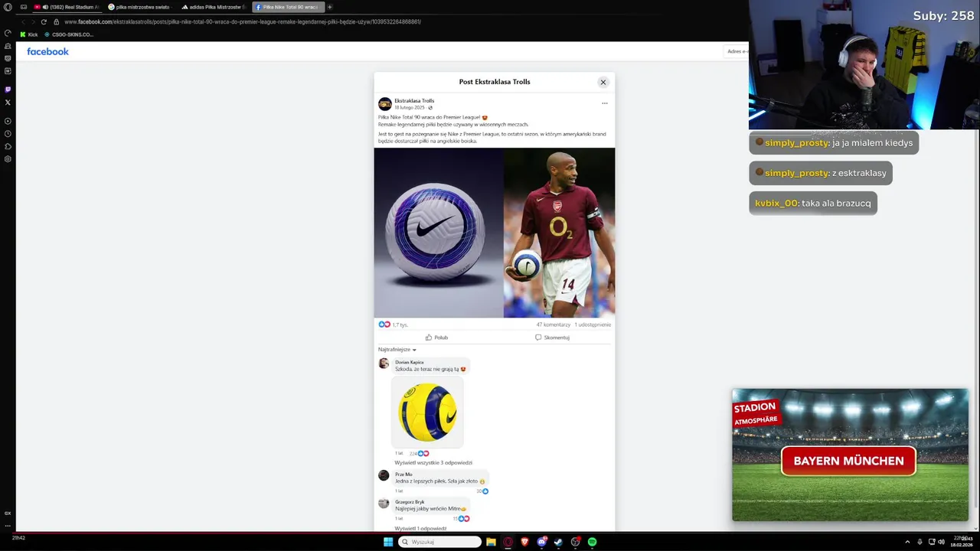Image resolution: width=980 pixels, height=551 pixels.
Task: Click the microphone tray icon
Action: pyautogui.click(x=920, y=542)
